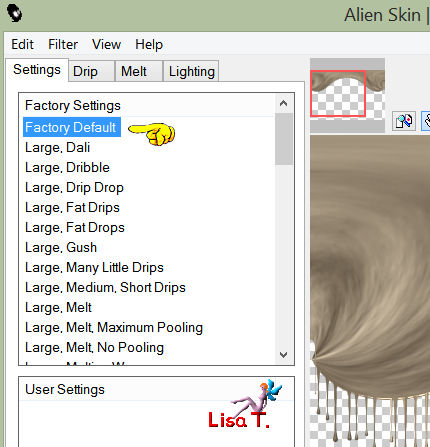Select 'Large, Melt, No Pooling' preset

[94, 347]
